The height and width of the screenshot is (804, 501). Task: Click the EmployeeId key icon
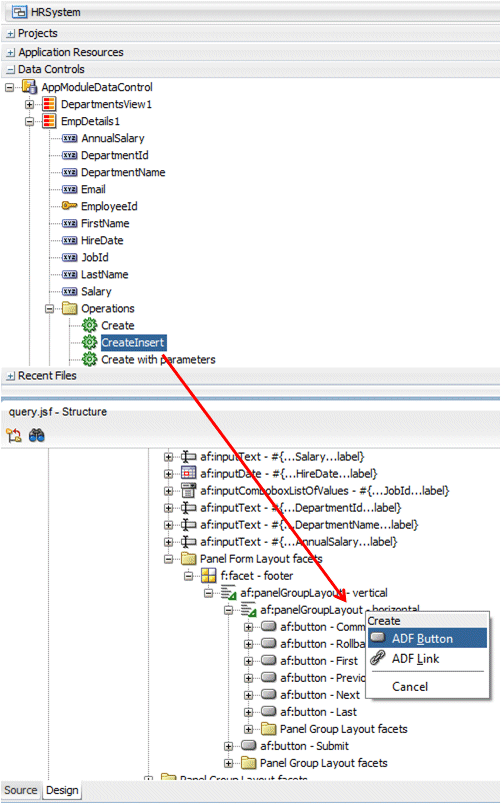[x=69, y=206]
